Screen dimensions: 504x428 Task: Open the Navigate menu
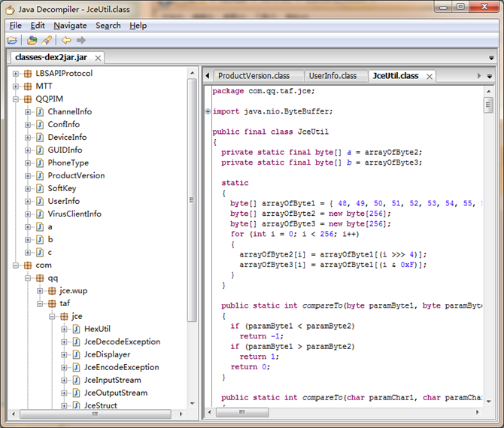pyautogui.click(x=70, y=26)
